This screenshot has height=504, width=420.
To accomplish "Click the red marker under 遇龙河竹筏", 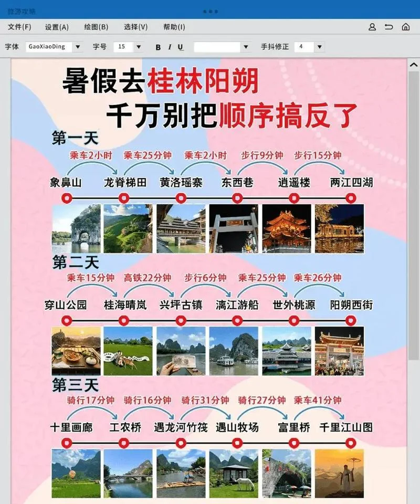I will [x=181, y=443].
